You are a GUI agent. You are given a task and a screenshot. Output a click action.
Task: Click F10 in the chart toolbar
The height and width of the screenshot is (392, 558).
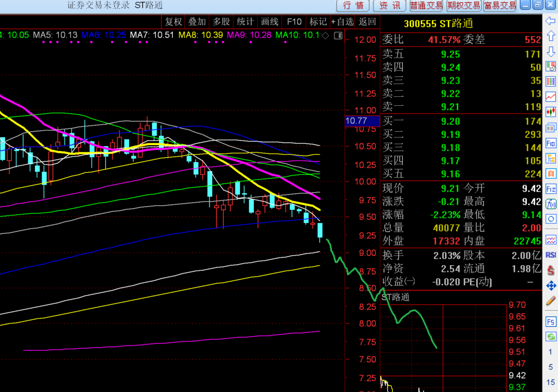pos(294,22)
